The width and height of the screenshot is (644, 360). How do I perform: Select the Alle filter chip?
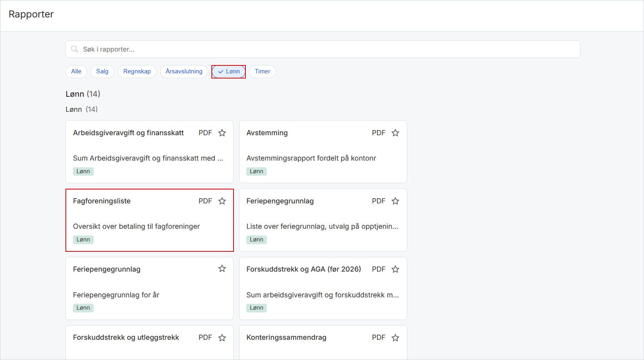76,71
